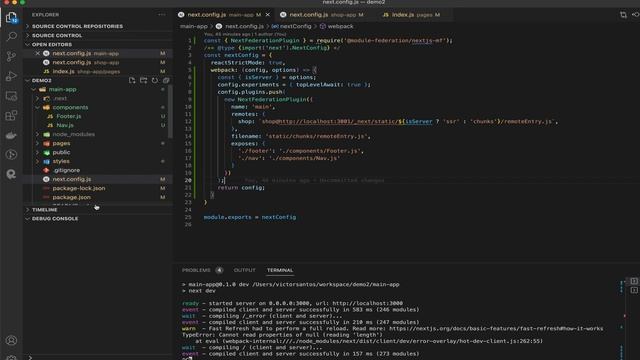640x360 pixels.
Task: Click the second terminal panel side icon
Action: point(633,290)
